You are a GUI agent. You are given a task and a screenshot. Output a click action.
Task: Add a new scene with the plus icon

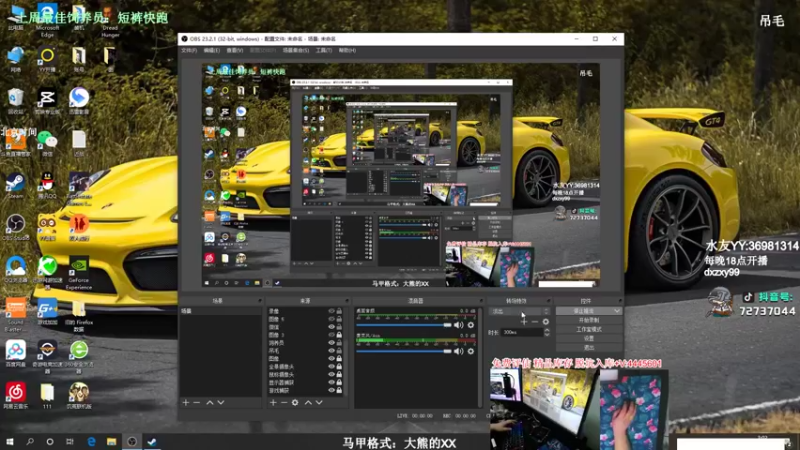pyautogui.click(x=186, y=403)
